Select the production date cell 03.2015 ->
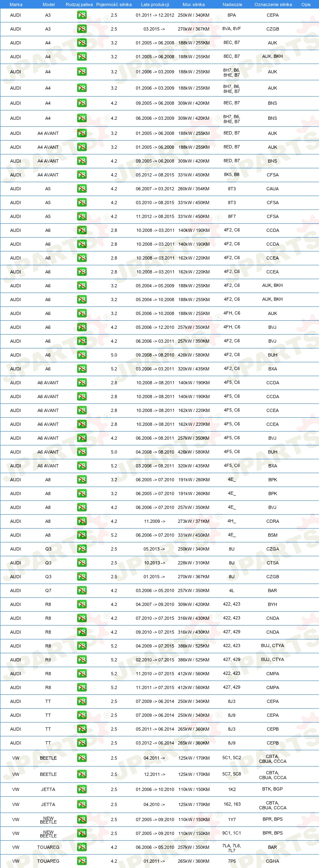This screenshot has height=868, width=319. click(x=155, y=29)
